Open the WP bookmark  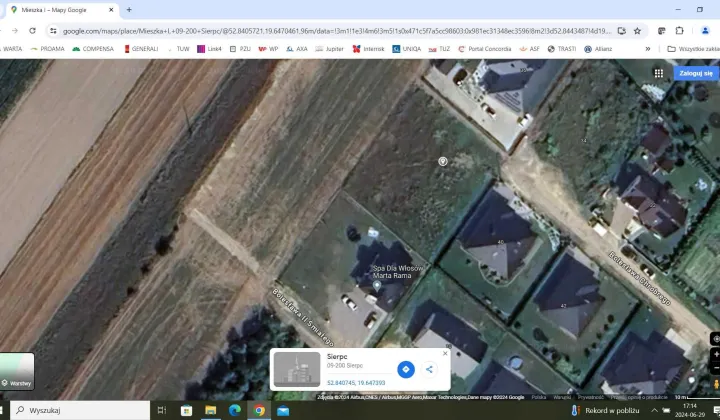pyautogui.click(x=268, y=49)
